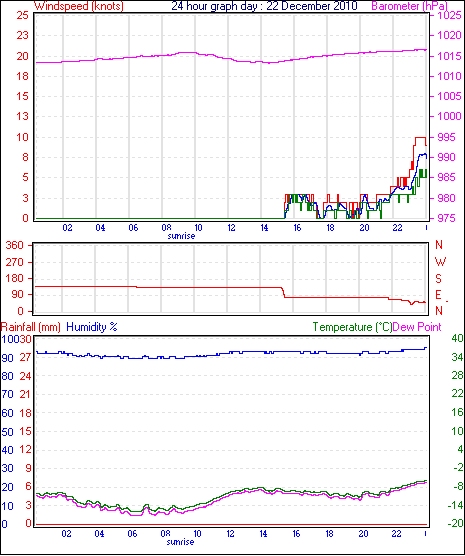Click the 06 hour tick on wind graph
Screen dimensions: 465x556
133,228
